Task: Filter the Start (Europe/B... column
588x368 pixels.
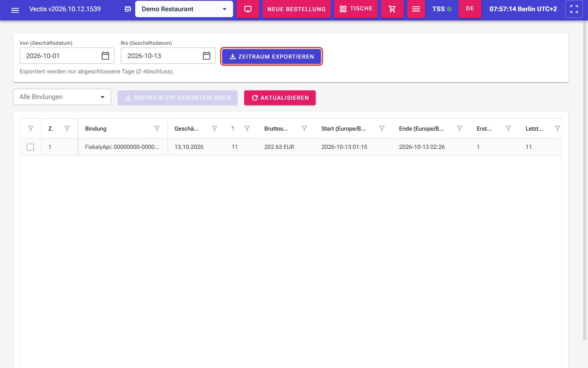Action: (x=382, y=128)
